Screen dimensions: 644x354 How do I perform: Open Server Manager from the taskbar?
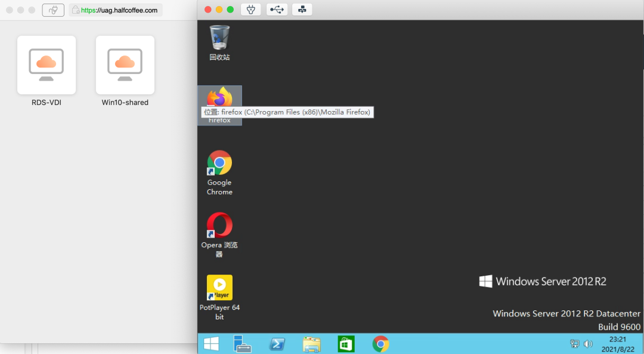click(242, 344)
